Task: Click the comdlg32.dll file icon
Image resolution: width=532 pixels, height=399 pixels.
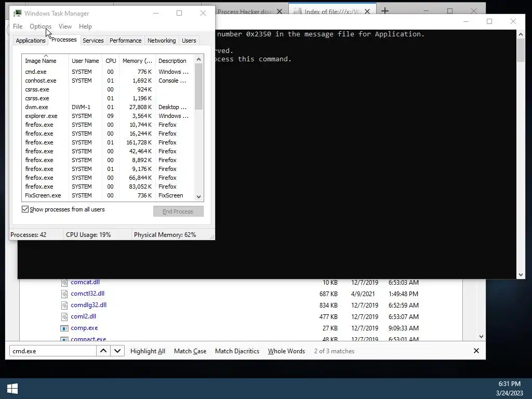Action: pyautogui.click(x=64, y=305)
